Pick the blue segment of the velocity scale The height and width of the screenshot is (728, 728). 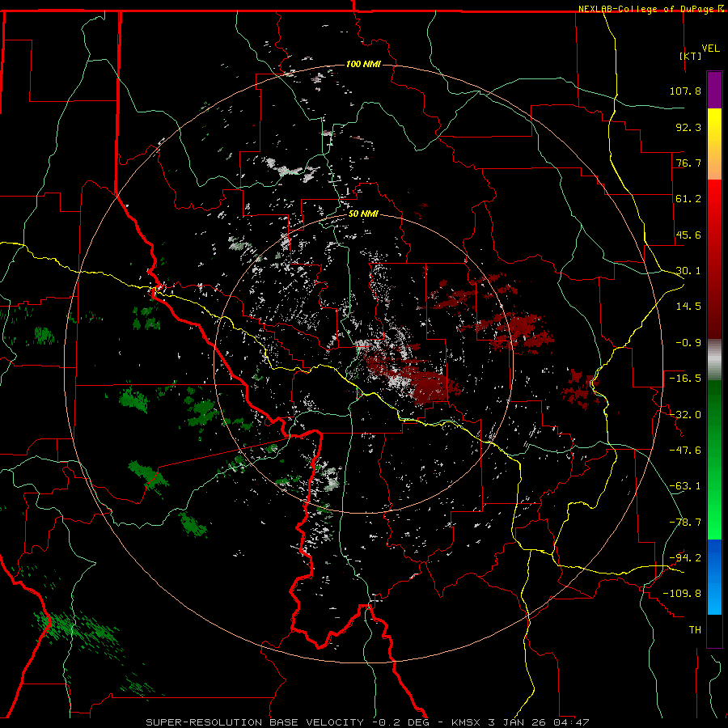pyautogui.click(x=714, y=577)
